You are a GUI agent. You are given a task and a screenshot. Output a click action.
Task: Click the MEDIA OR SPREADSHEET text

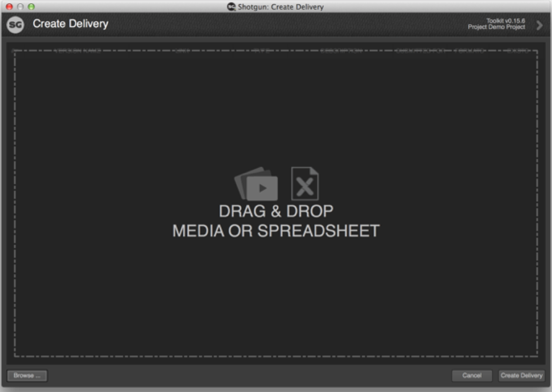tap(276, 231)
